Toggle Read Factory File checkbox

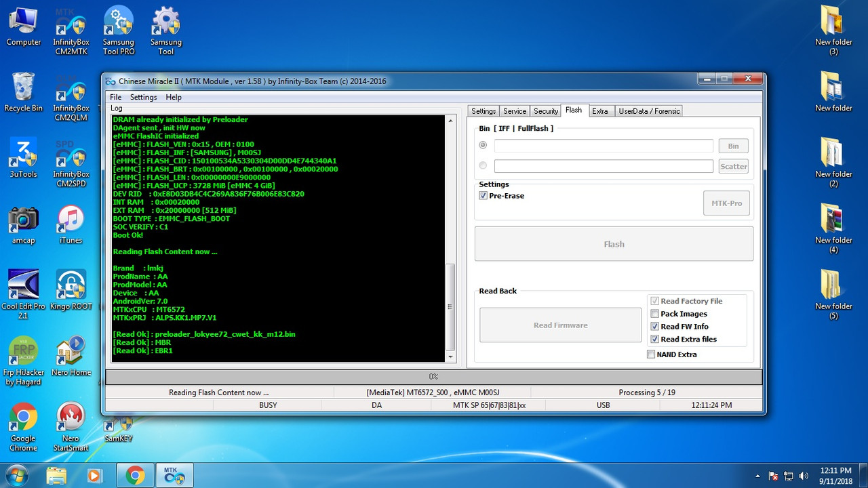[x=654, y=301]
